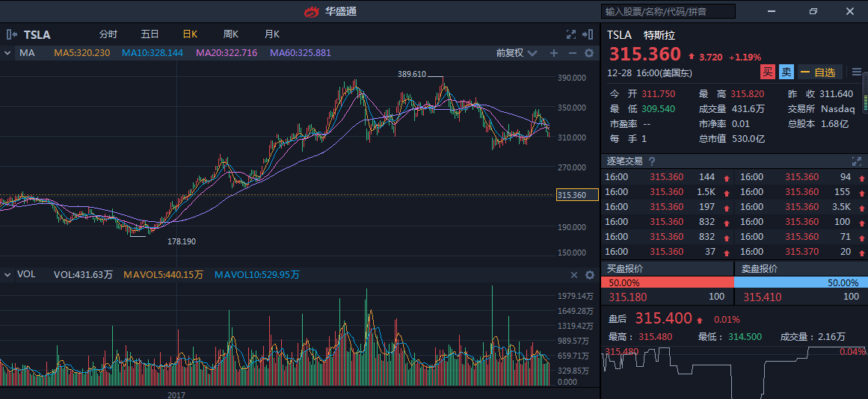The width and height of the screenshot is (868, 399).
Task: Zoom in the K-line chart with plus
Action: (x=554, y=53)
